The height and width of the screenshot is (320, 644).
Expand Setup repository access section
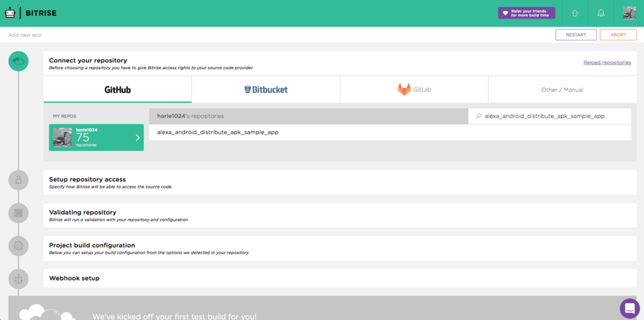[x=340, y=182]
